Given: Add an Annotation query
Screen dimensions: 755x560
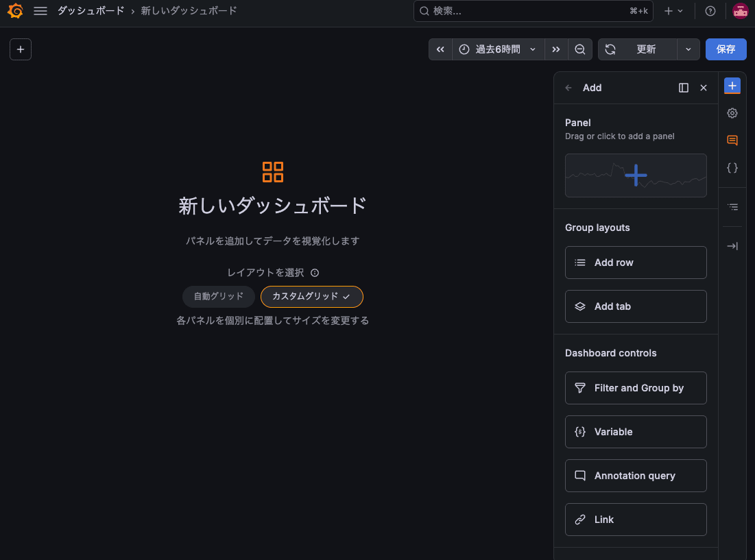Looking at the screenshot, I should (x=636, y=475).
